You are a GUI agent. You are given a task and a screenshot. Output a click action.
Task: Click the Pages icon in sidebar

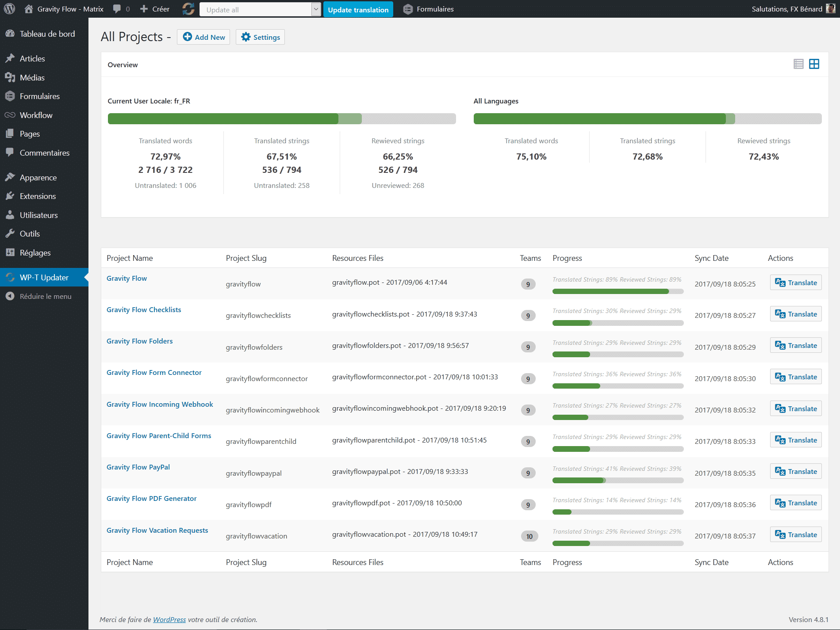(x=10, y=134)
